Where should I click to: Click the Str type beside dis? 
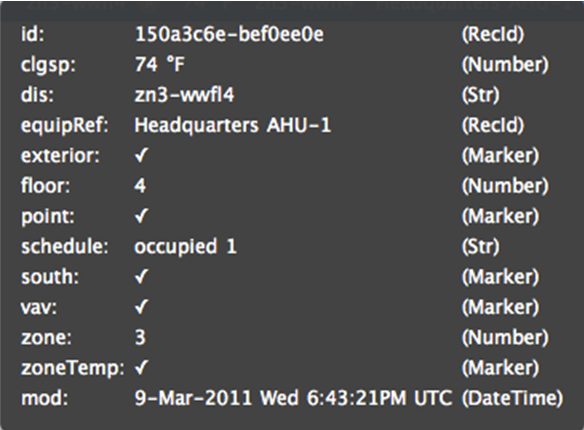480,95
